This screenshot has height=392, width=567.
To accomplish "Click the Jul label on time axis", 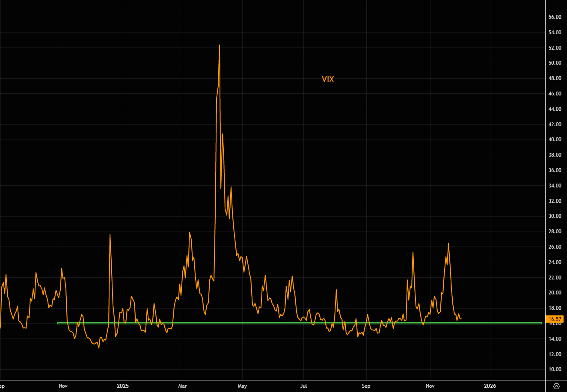I will (x=303, y=386).
